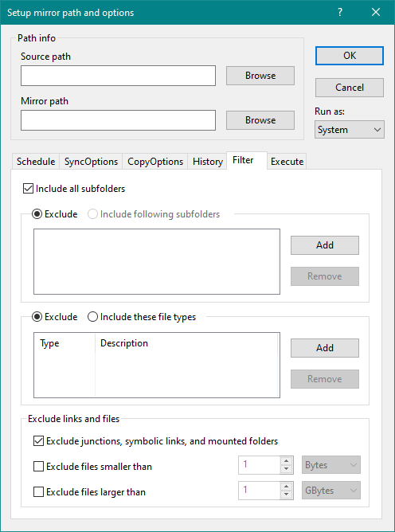Open the CopyOptions tab
Viewport: 395px width, 532px height.
(155, 162)
